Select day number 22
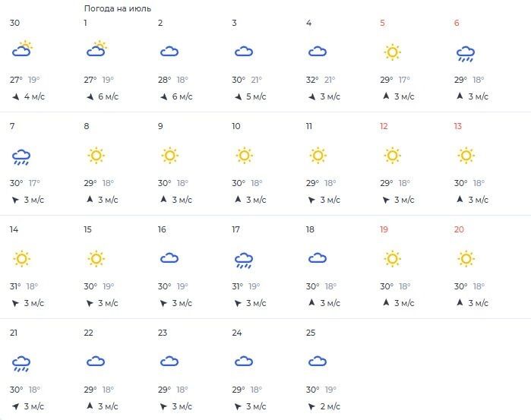531x420 pixels. [88, 333]
